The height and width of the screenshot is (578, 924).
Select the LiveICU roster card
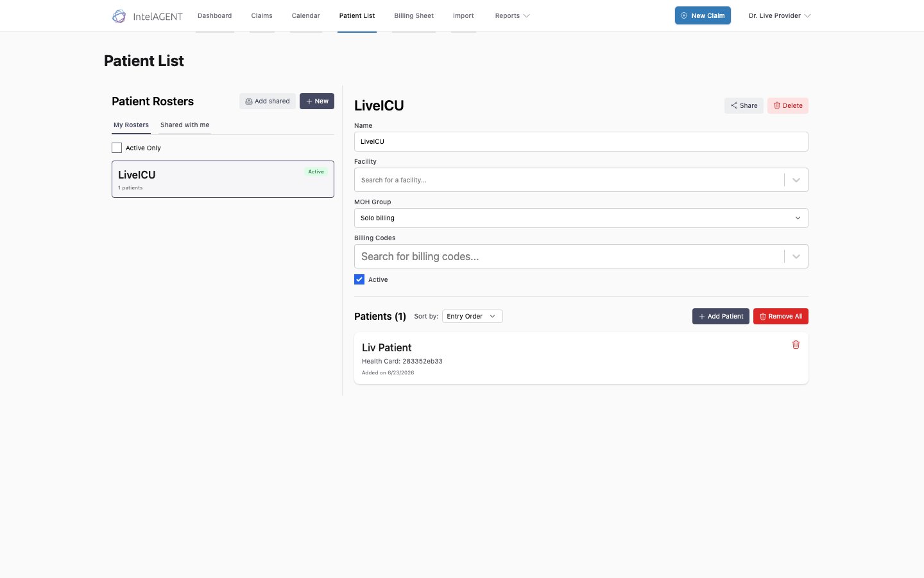click(x=223, y=179)
